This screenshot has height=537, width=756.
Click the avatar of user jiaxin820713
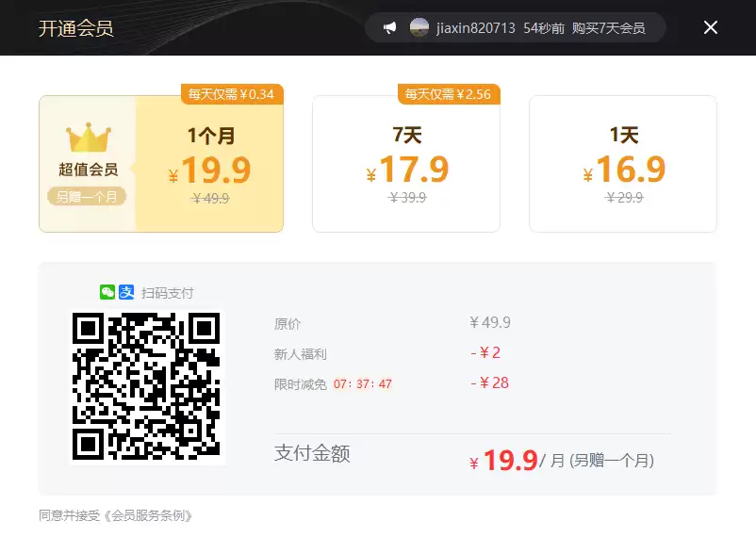pos(419,28)
